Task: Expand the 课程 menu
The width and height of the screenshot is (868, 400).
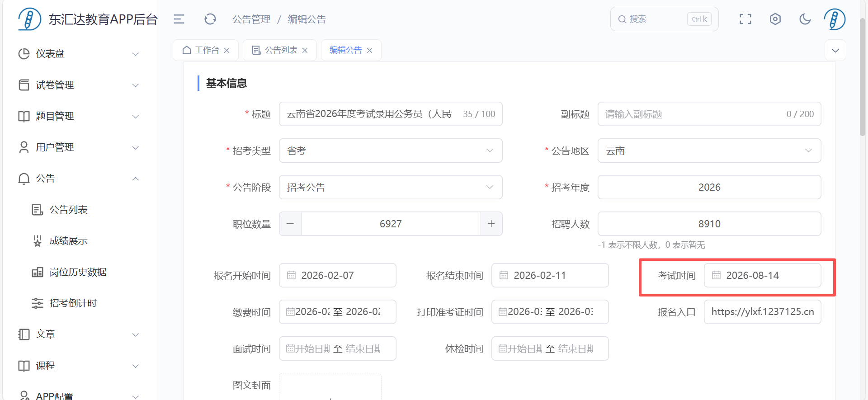Action: pos(135,366)
